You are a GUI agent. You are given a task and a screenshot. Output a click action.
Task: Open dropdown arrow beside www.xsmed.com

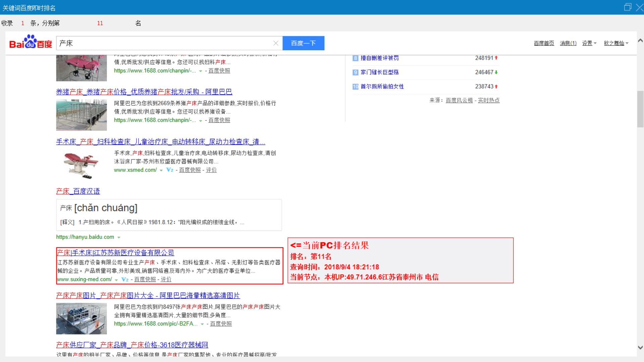pyautogui.click(x=161, y=170)
